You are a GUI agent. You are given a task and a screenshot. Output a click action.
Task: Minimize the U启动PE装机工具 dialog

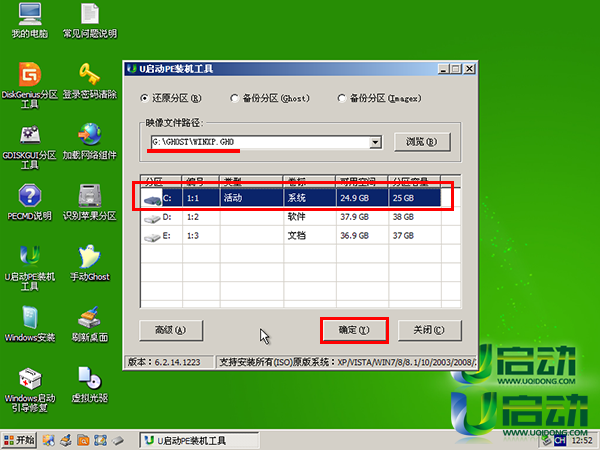(x=443, y=69)
